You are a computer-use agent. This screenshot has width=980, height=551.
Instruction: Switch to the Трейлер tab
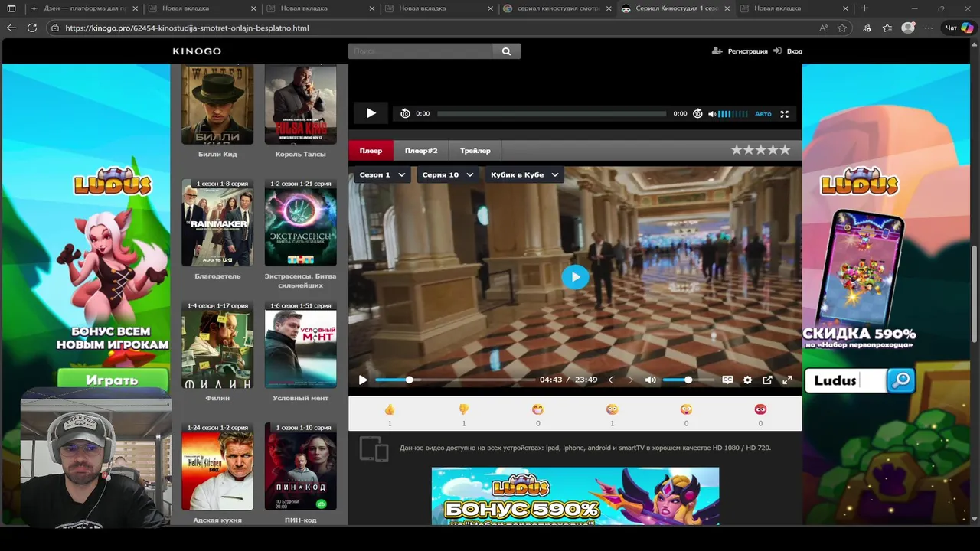pos(475,151)
